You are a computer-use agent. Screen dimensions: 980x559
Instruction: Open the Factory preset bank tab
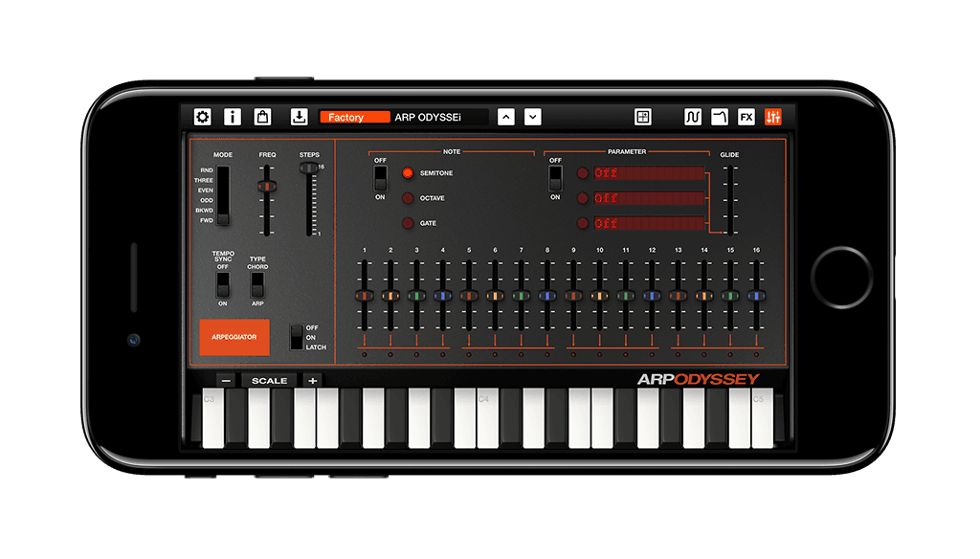353,117
